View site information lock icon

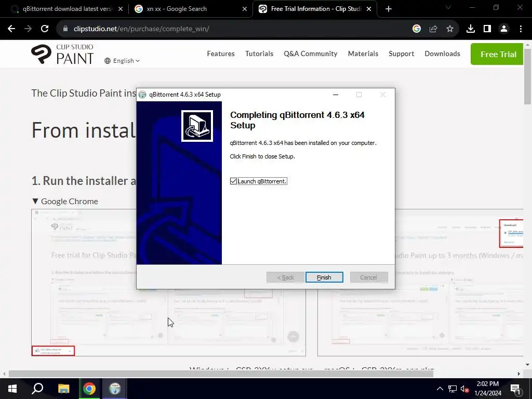(x=65, y=29)
